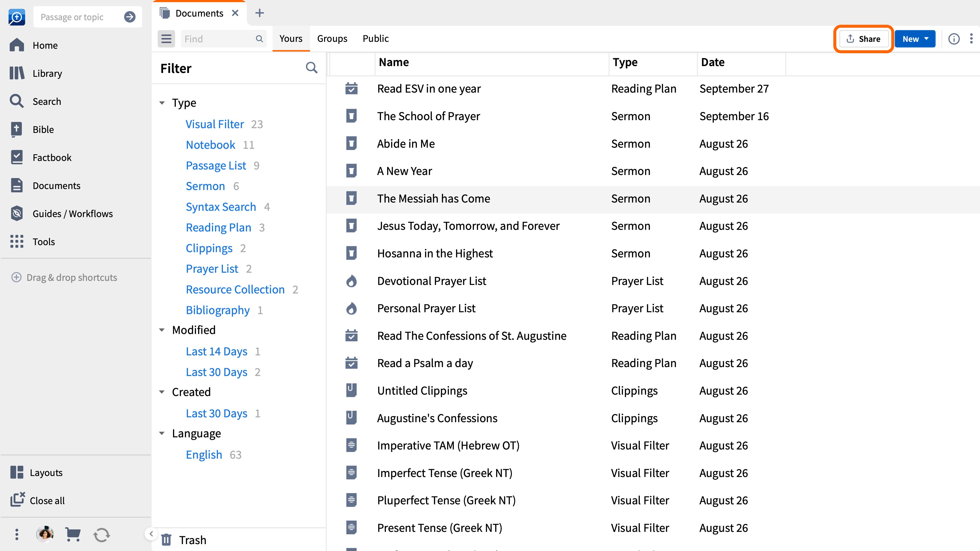
Task: Collapse the Created filter section
Action: 162,392
